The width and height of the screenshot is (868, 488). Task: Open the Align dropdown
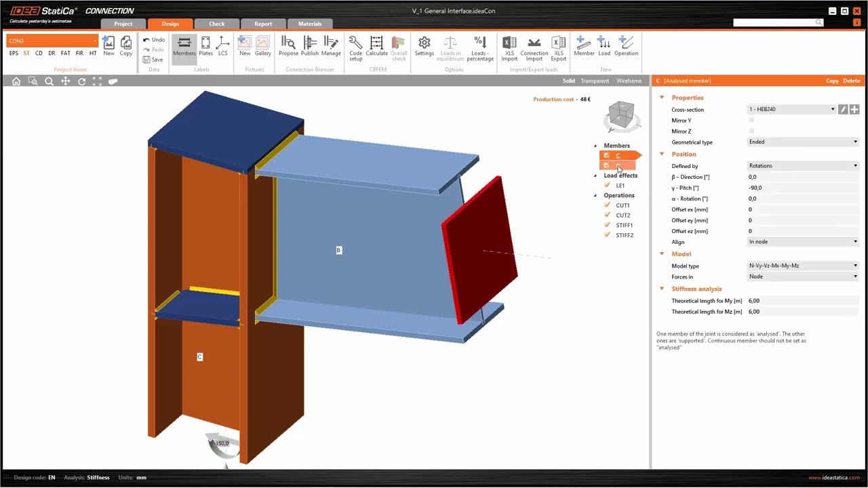pos(803,241)
